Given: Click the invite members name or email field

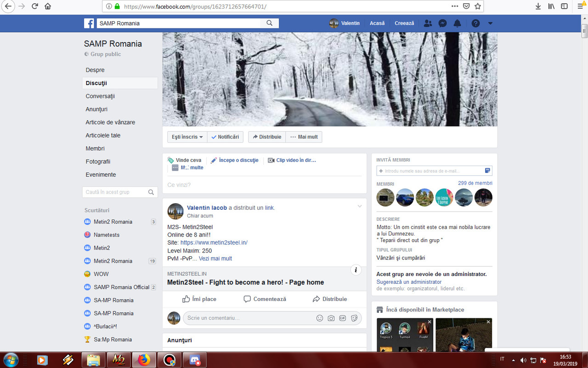Looking at the screenshot, I should coord(434,171).
